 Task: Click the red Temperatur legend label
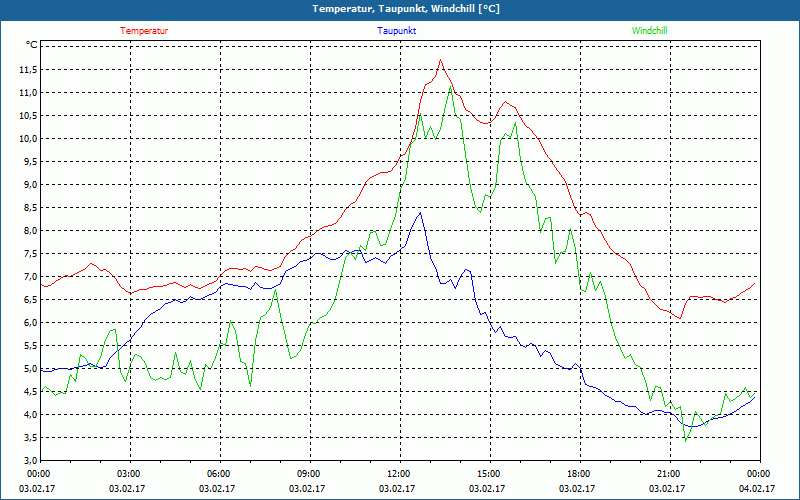pyautogui.click(x=144, y=31)
